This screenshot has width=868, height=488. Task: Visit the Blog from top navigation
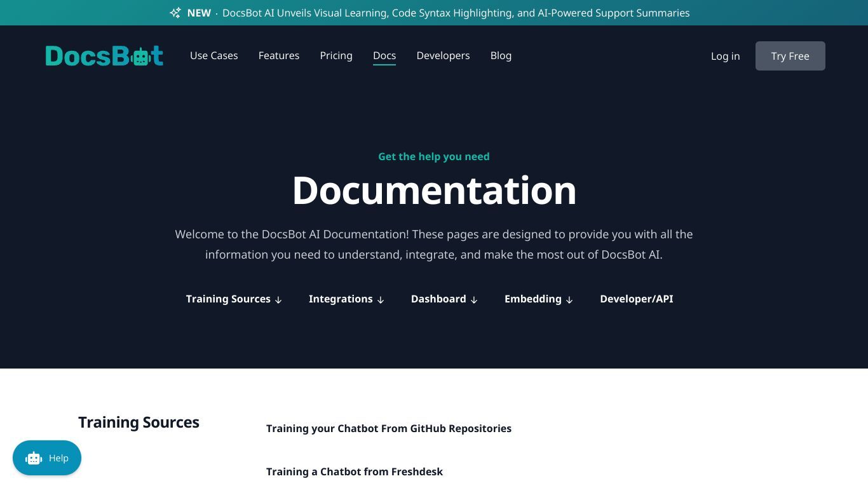pyautogui.click(x=501, y=55)
